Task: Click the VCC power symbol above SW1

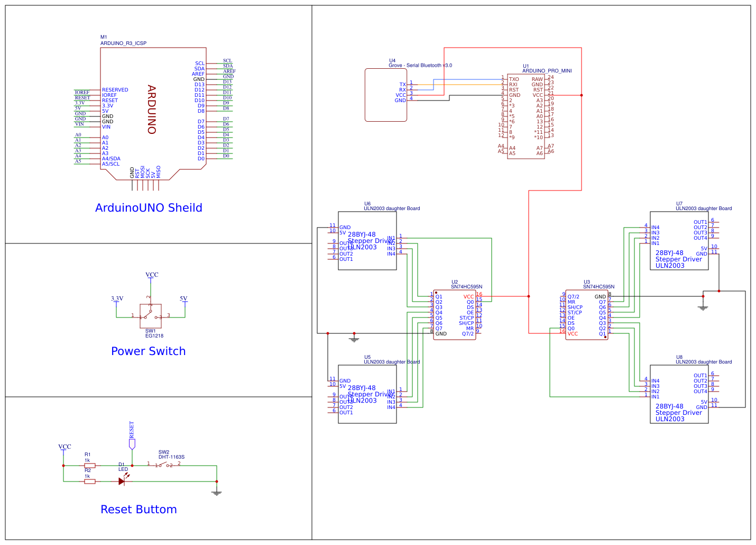Action: (151, 275)
